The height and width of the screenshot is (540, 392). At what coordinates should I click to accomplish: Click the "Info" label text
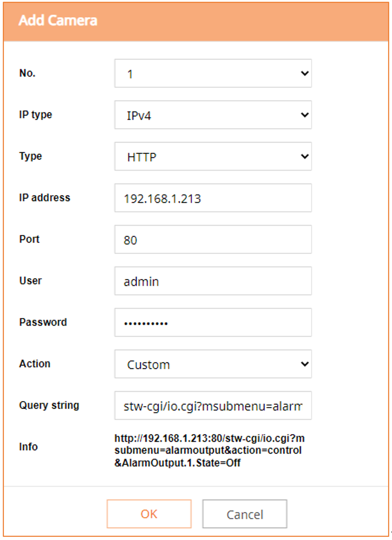click(x=28, y=447)
